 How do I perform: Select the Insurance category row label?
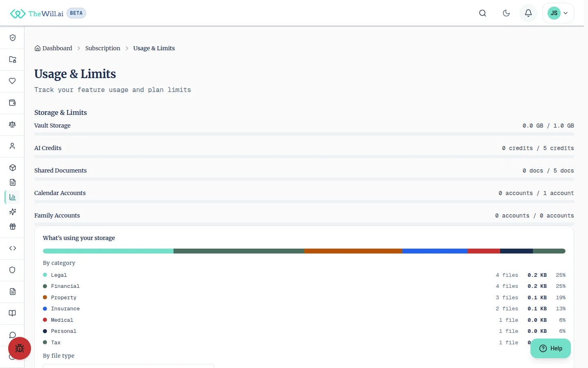point(65,309)
